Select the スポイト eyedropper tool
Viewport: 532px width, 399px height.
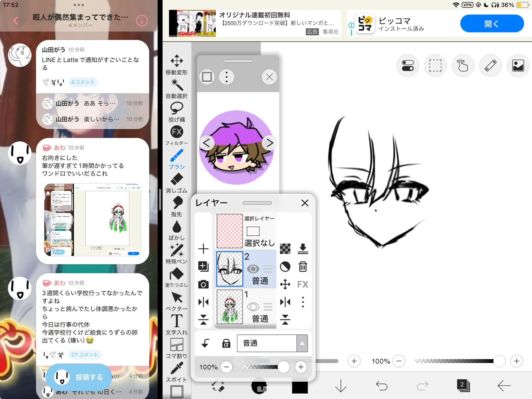coord(176,372)
